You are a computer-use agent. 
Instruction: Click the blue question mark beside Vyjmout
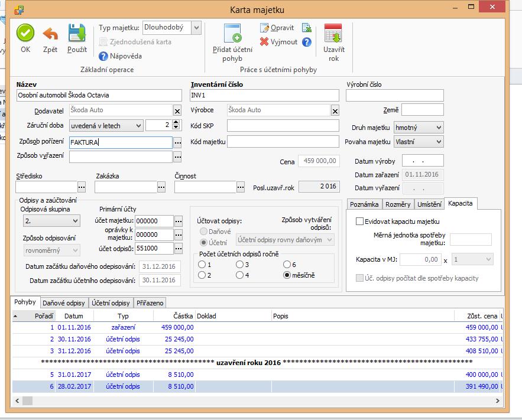point(307,42)
